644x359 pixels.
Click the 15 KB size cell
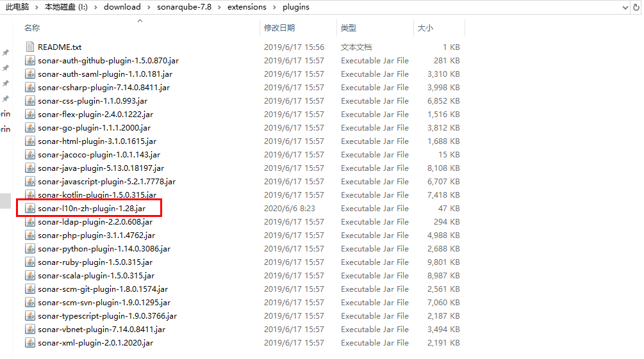pos(449,155)
